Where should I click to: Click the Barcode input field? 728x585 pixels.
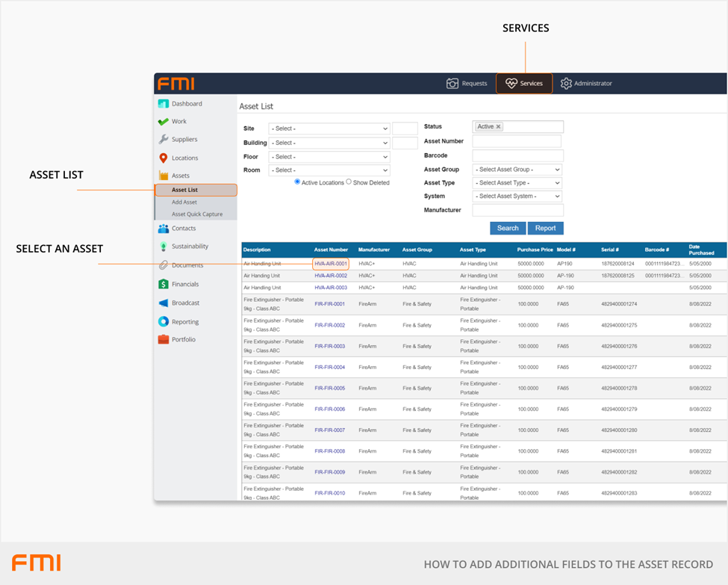tap(517, 155)
